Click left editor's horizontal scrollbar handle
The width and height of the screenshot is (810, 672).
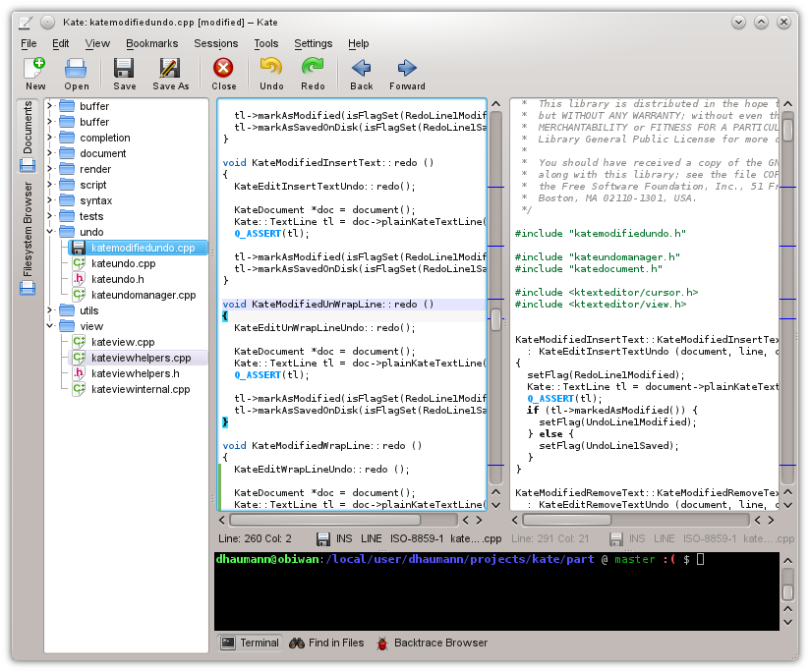[324, 520]
